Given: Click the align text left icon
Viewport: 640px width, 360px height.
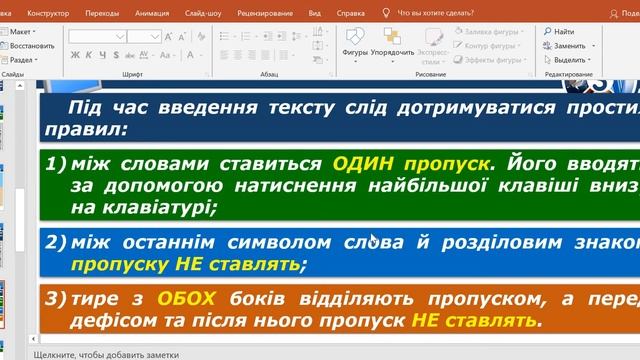Looking at the screenshot, I should pos(224,55).
